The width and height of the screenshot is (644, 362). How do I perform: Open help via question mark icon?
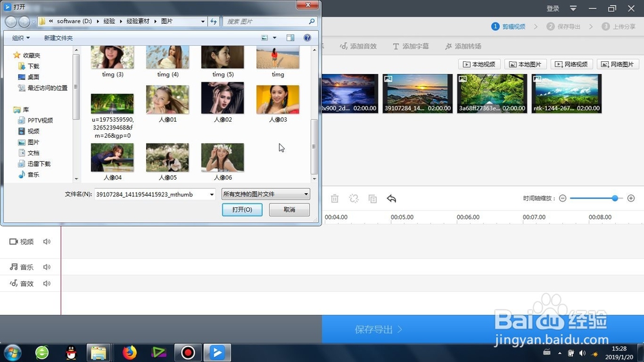point(307,38)
